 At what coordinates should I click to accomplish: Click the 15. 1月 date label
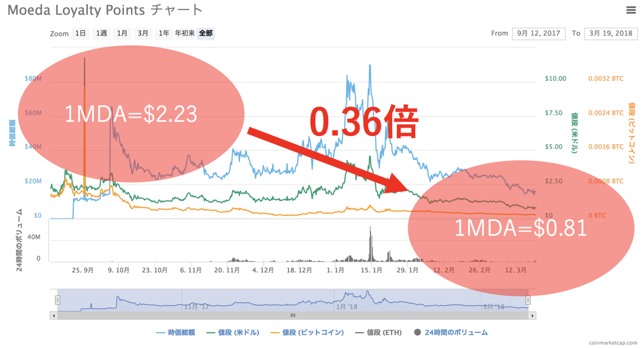point(371,270)
